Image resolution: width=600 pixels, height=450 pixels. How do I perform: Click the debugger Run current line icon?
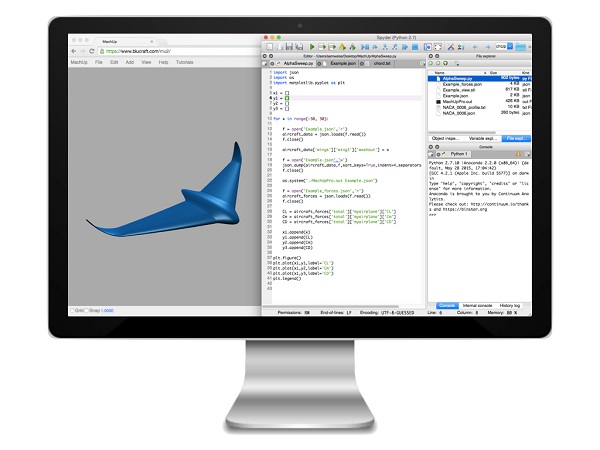pos(375,47)
